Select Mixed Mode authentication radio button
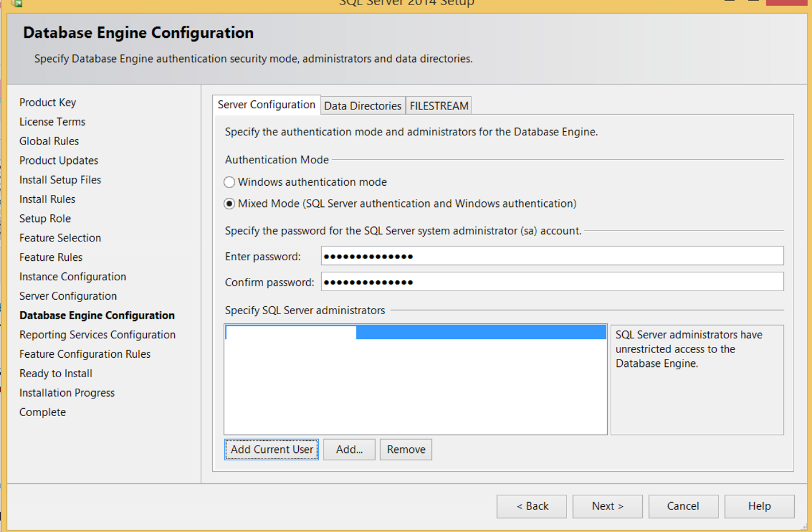 [229, 204]
